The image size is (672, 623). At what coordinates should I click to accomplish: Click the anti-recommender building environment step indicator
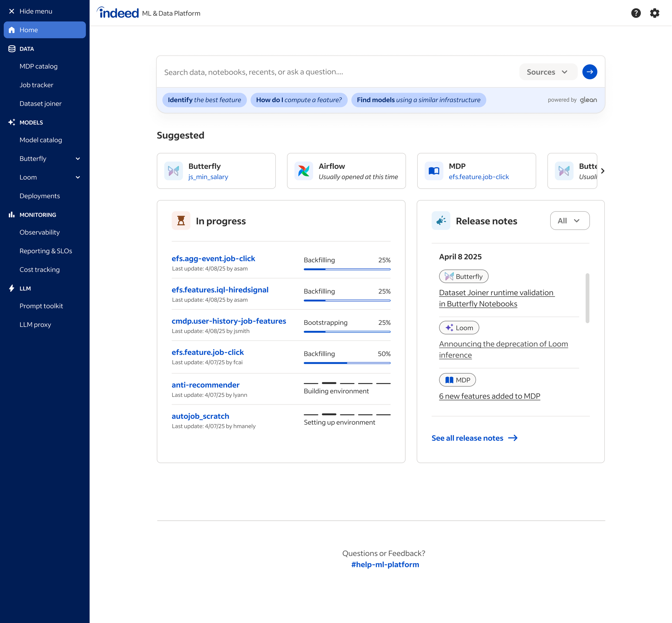pos(347,383)
